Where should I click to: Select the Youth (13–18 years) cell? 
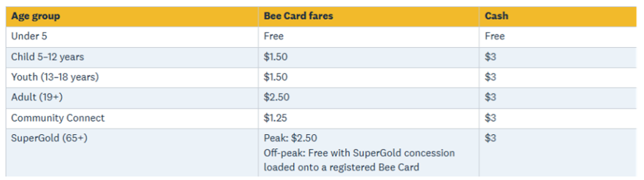55,77
